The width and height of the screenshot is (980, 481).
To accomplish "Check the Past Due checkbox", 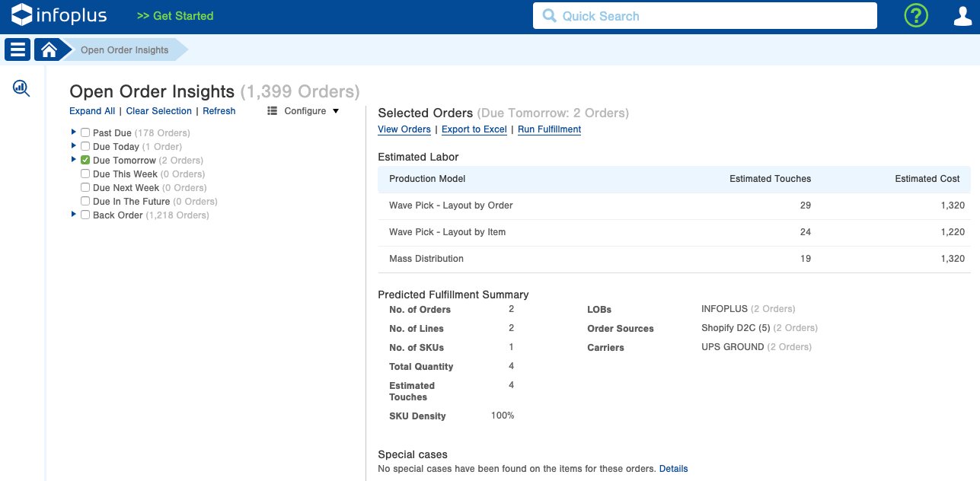I will coord(85,133).
